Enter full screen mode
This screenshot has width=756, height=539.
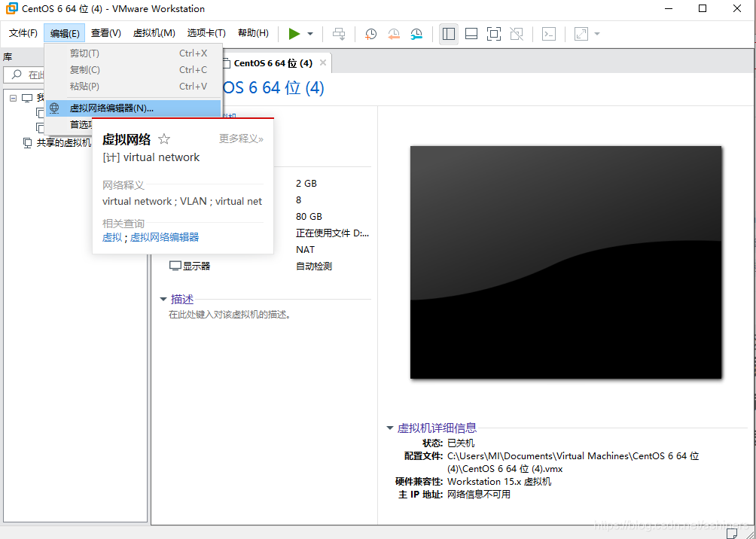[494, 34]
